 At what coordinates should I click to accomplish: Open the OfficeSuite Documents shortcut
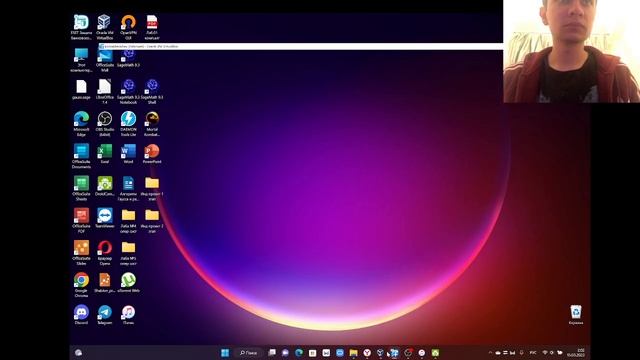click(x=81, y=156)
